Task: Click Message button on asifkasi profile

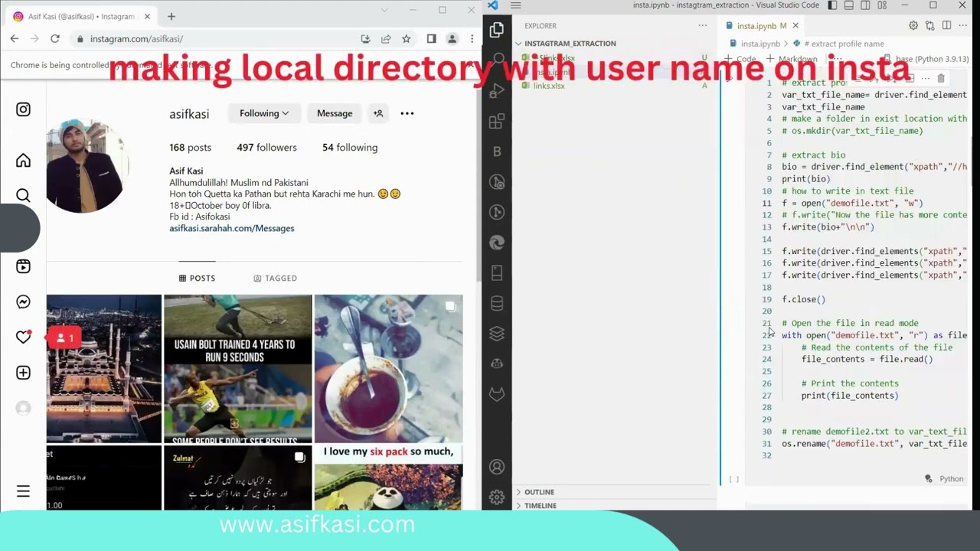Action: (x=335, y=113)
